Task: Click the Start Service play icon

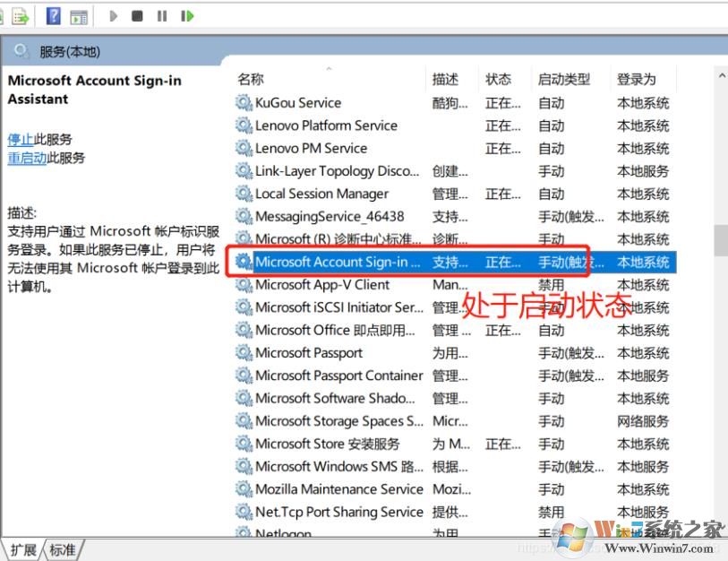Action: (x=113, y=16)
